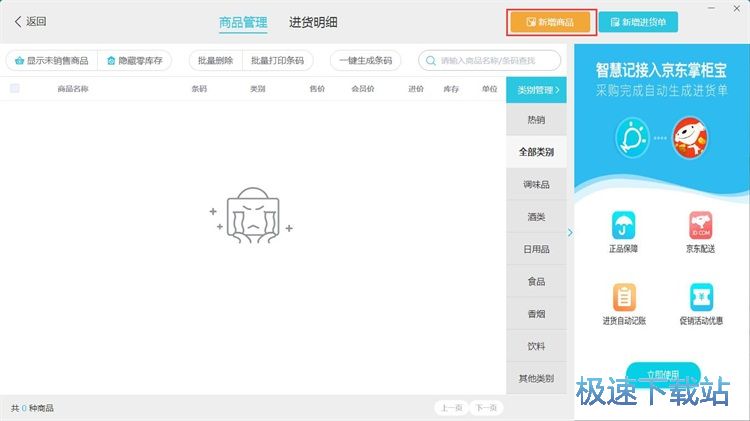The image size is (750, 421).
Task: Select the 香烟 category
Action: (537, 314)
